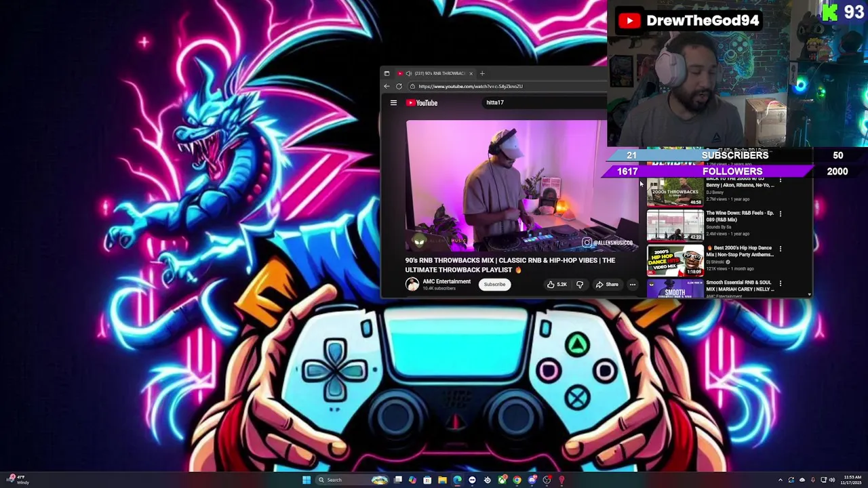The width and height of the screenshot is (868, 488).
Task: Dislike the video with thumbs down
Action: point(579,285)
